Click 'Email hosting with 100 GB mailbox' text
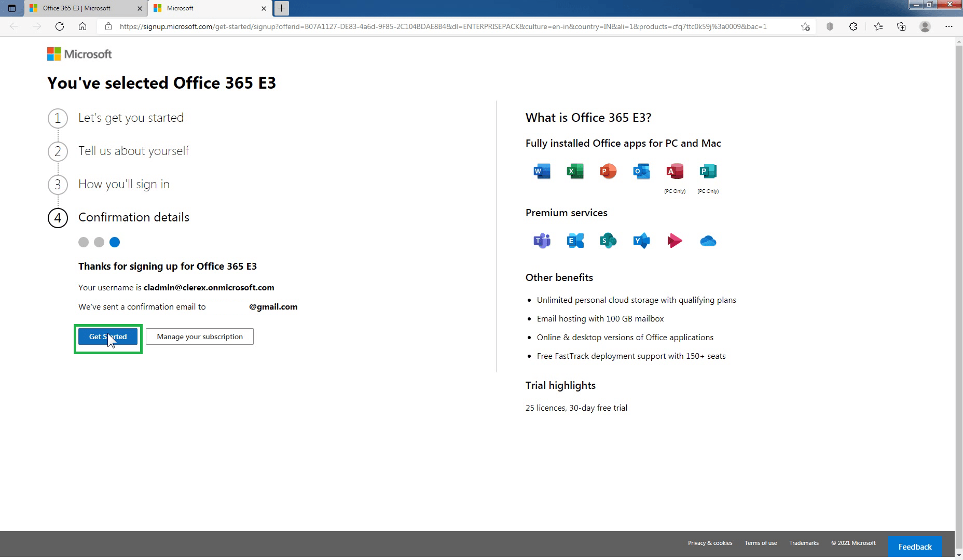This screenshot has height=560, width=963. tap(600, 318)
